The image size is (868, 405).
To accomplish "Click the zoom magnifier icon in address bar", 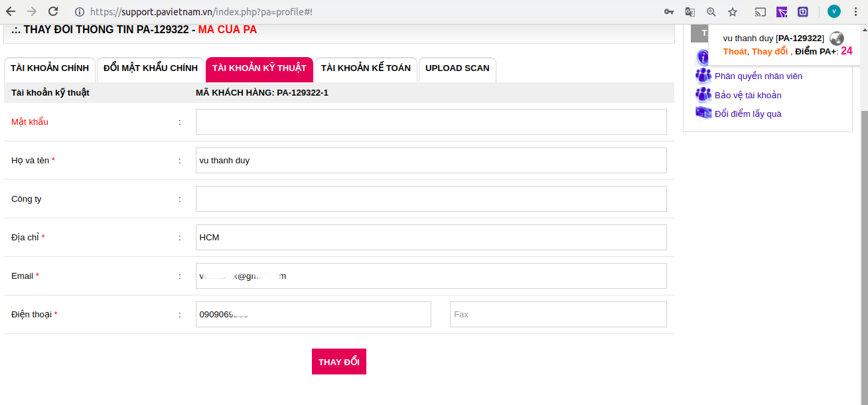I will [x=711, y=12].
